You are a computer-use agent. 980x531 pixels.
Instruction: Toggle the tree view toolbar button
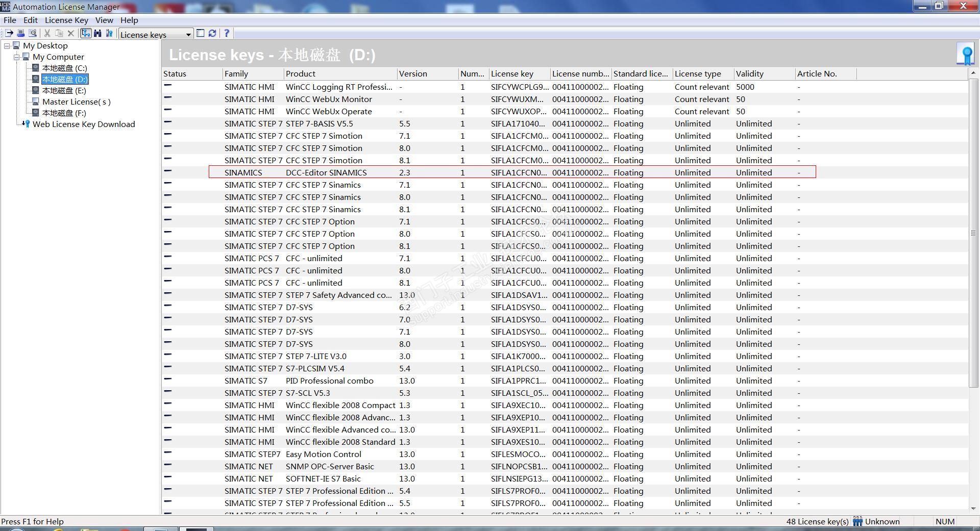point(86,33)
